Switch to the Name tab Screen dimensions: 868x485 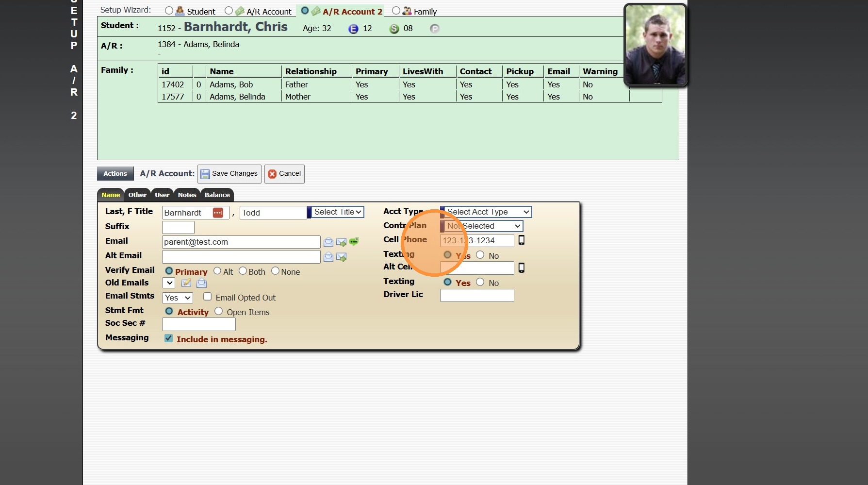(x=111, y=195)
